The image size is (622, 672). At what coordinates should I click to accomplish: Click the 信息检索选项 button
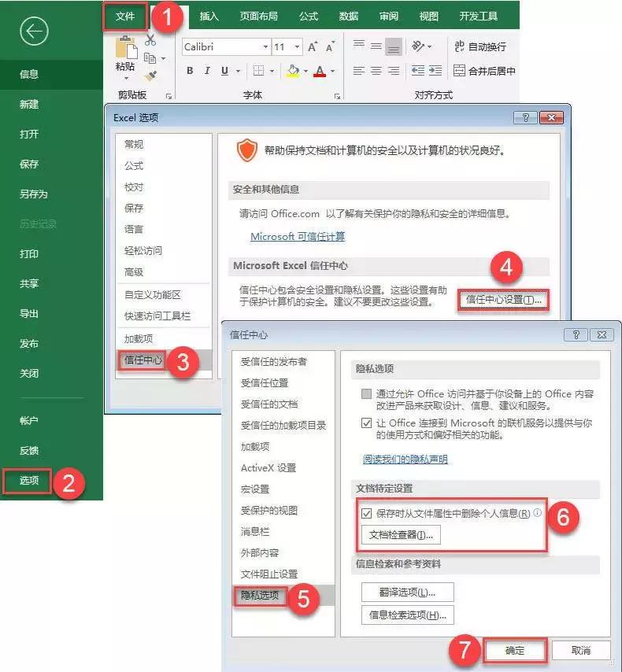tap(408, 615)
